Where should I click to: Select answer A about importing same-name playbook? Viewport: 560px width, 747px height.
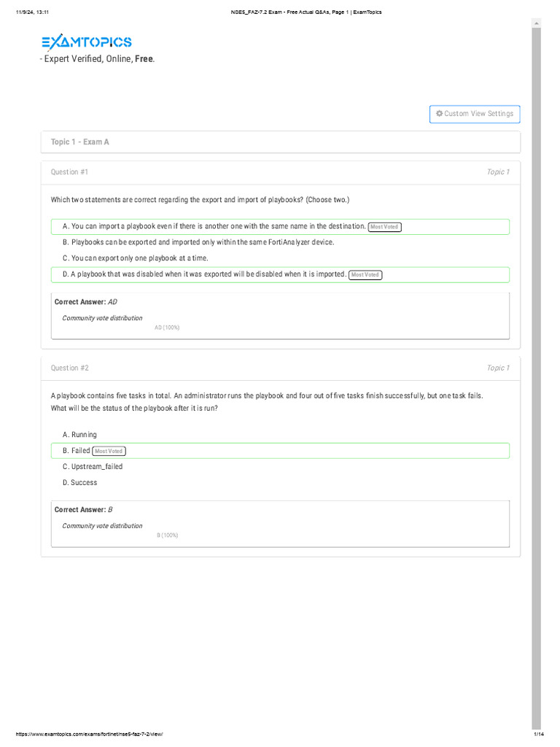coord(280,227)
